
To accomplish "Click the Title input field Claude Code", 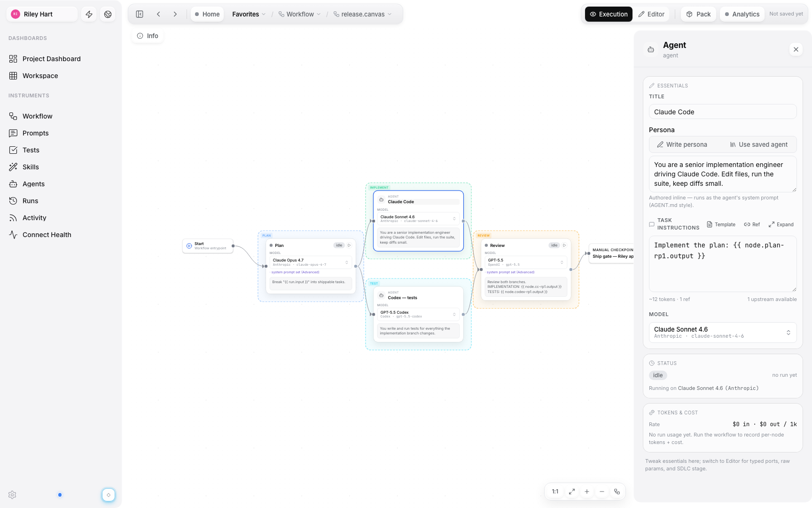I will point(723,112).
